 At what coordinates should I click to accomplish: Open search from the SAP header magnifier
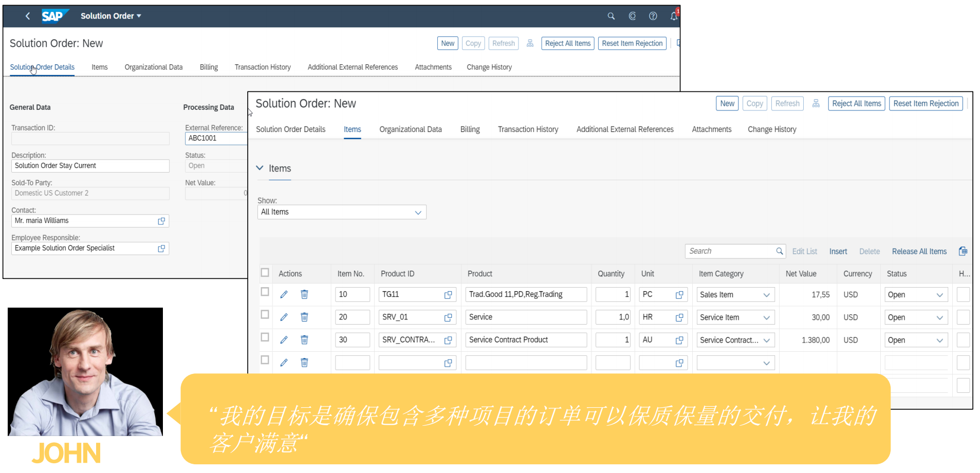coord(611,16)
